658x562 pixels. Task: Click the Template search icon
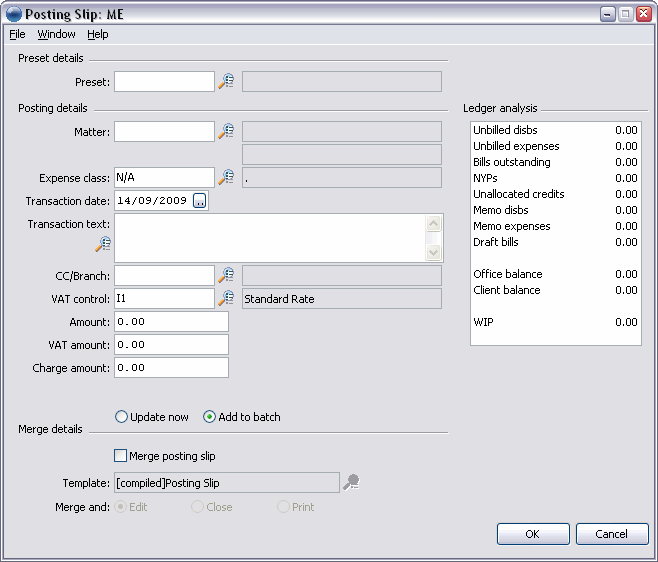coord(351,483)
